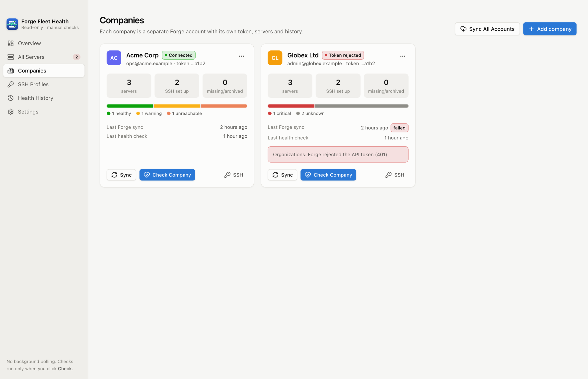Image resolution: width=588 pixels, height=379 pixels.
Task: Open Globex Ltd more options menu
Action: click(x=403, y=56)
